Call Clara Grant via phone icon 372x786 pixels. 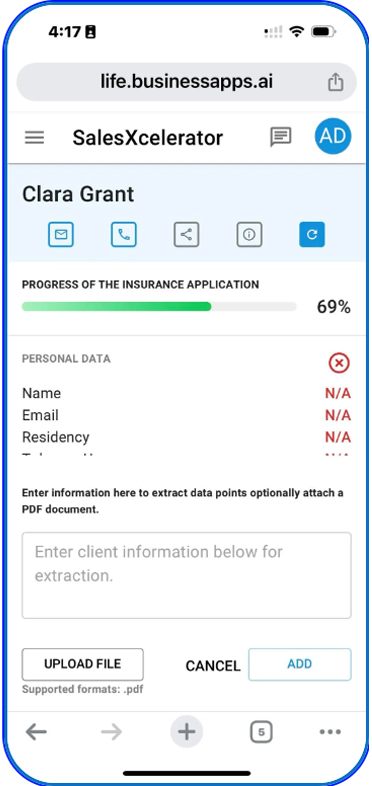click(124, 234)
